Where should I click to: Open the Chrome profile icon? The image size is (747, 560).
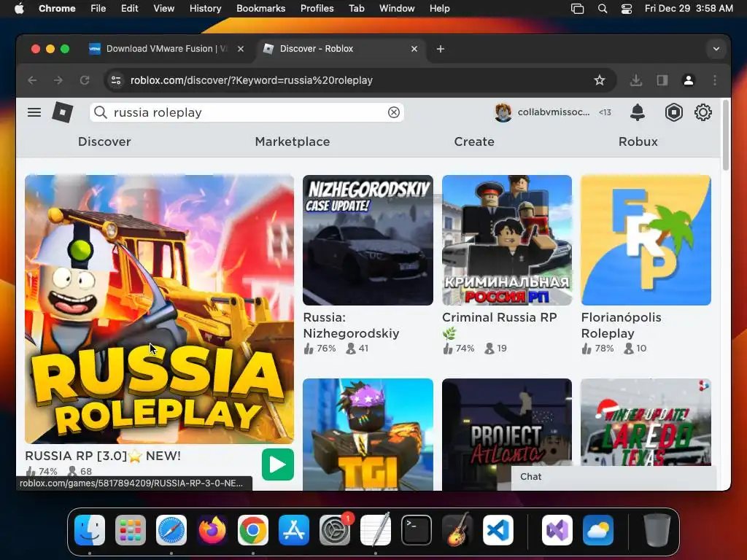click(688, 80)
